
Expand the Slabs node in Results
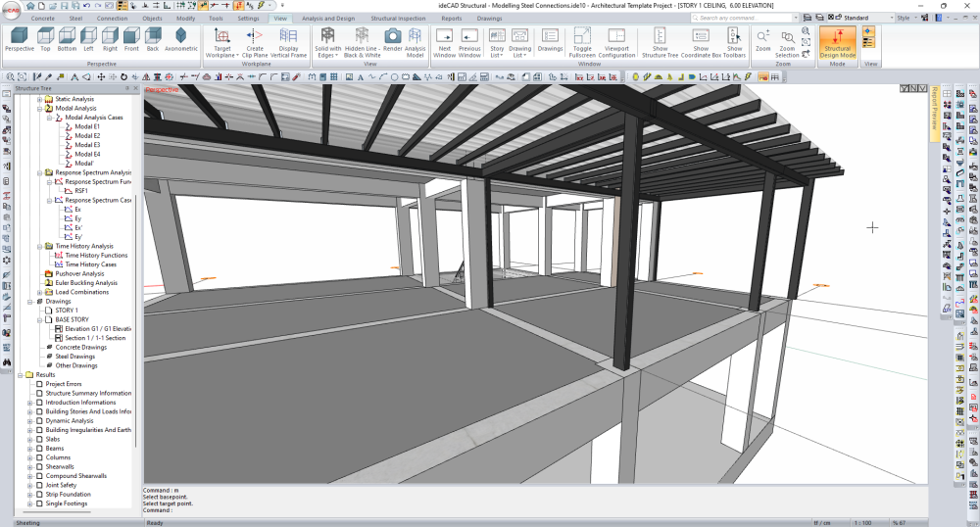pos(30,440)
